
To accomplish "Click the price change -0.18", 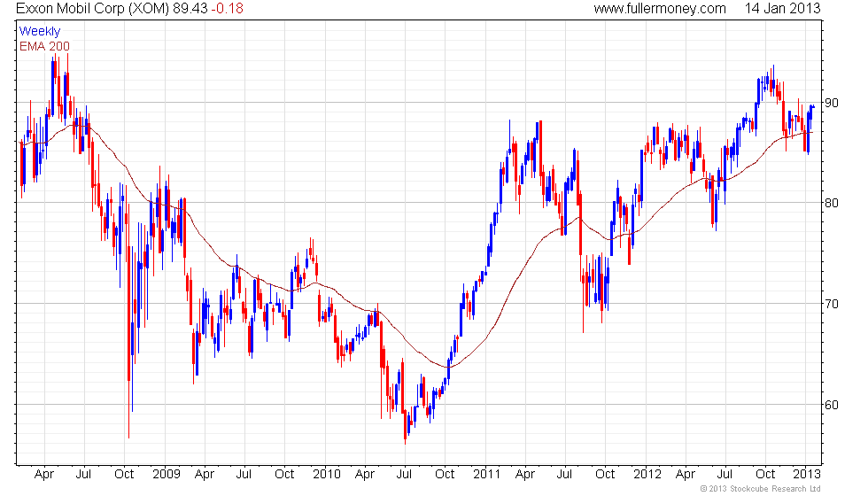I will tap(227, 8).
